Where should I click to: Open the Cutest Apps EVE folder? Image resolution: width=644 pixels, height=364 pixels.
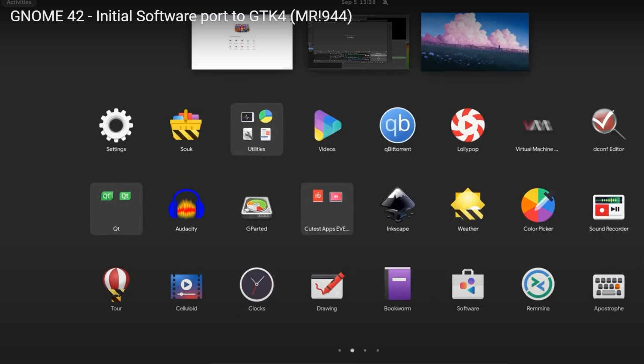pos(327,209)
